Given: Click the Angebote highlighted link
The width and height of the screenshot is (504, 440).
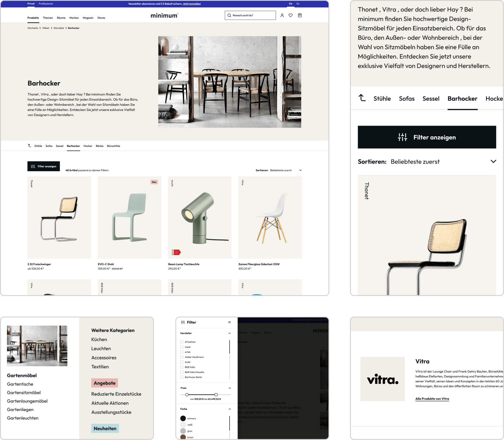Looking at the screenshot, I should click(105, 383).
